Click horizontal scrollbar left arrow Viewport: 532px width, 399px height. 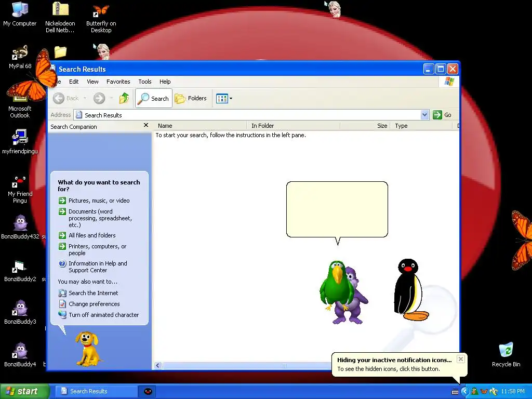tap(158, 365)
